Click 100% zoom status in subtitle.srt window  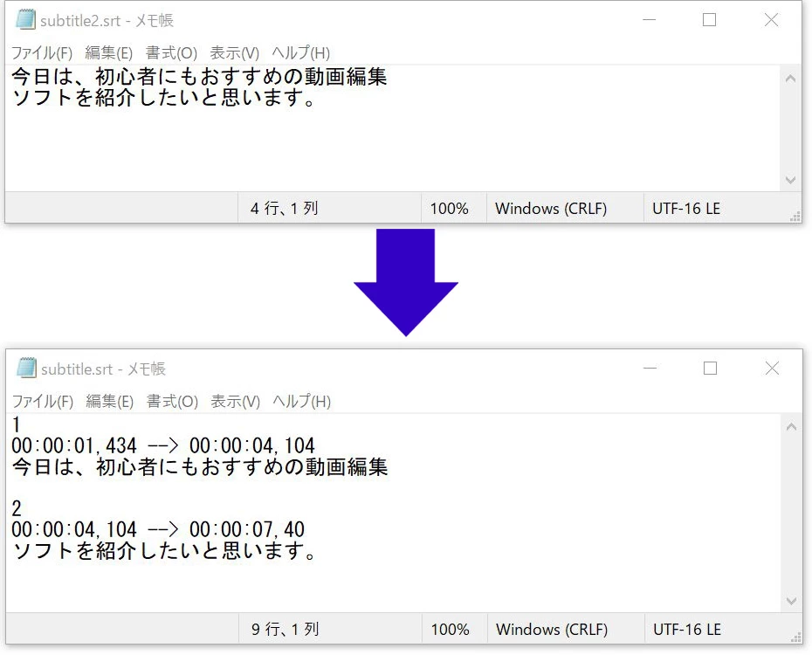(450, 630)
